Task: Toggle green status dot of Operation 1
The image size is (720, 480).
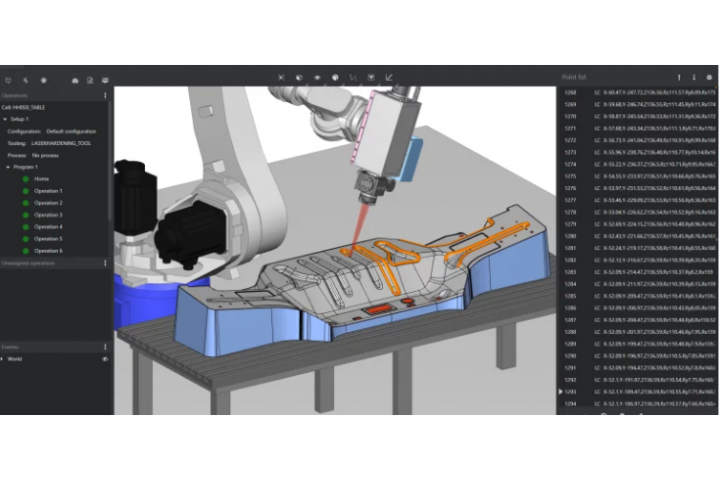Action: click(24, 190)
